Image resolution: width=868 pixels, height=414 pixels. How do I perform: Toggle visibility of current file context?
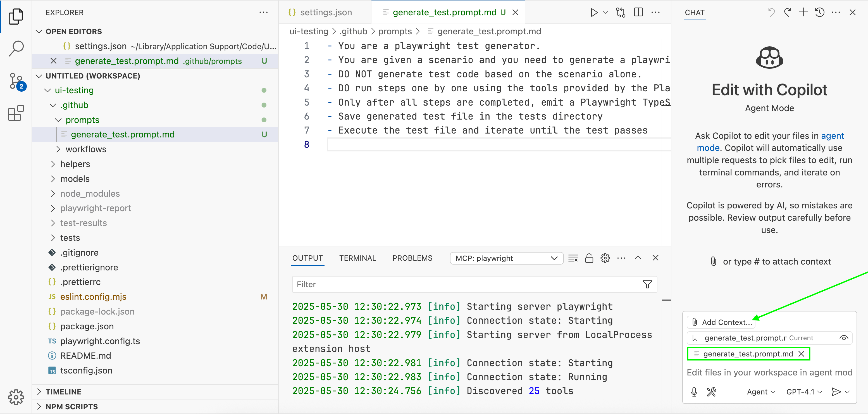(844, 338)
